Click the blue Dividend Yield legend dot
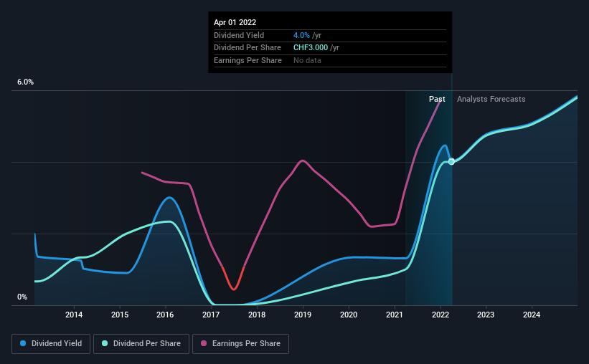 pos(23,343)
